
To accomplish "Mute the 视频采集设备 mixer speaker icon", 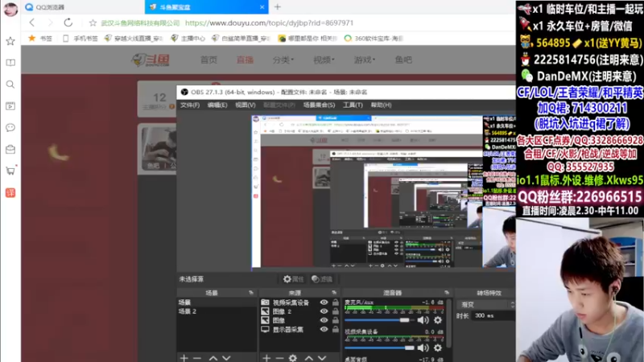I will coord(423,348).
